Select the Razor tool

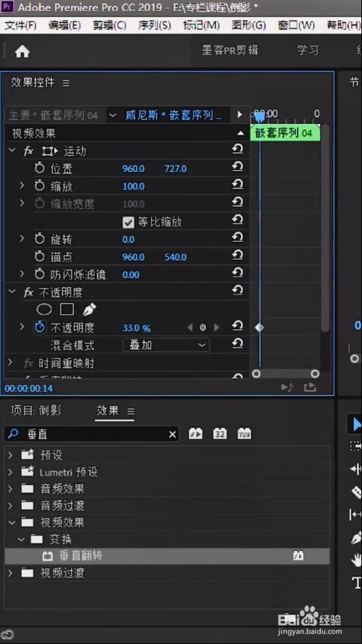coord(356,492)
